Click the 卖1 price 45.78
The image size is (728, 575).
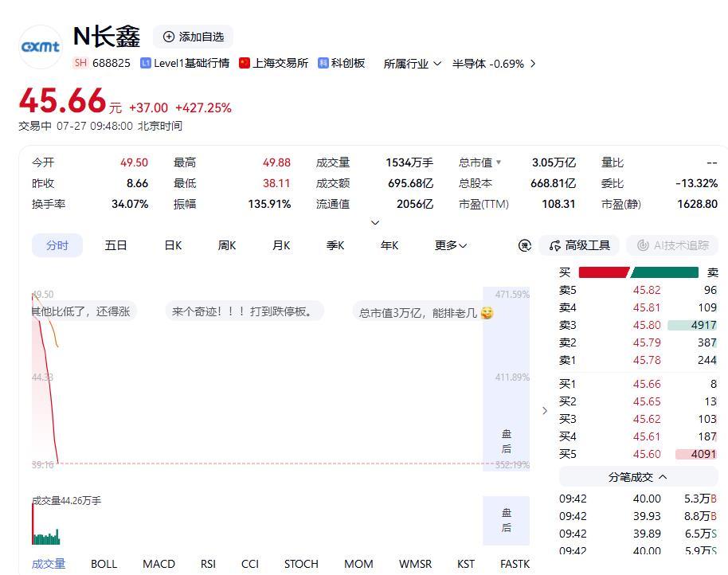point(646,360)
